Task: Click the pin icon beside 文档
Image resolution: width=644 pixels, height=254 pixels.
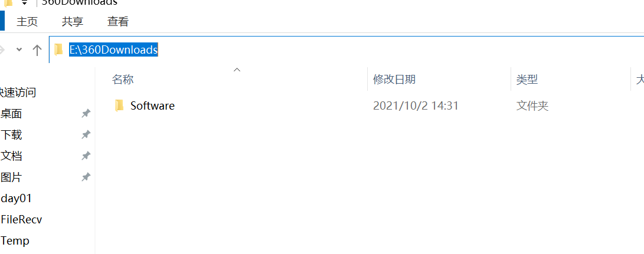Action: coord(86,156)
